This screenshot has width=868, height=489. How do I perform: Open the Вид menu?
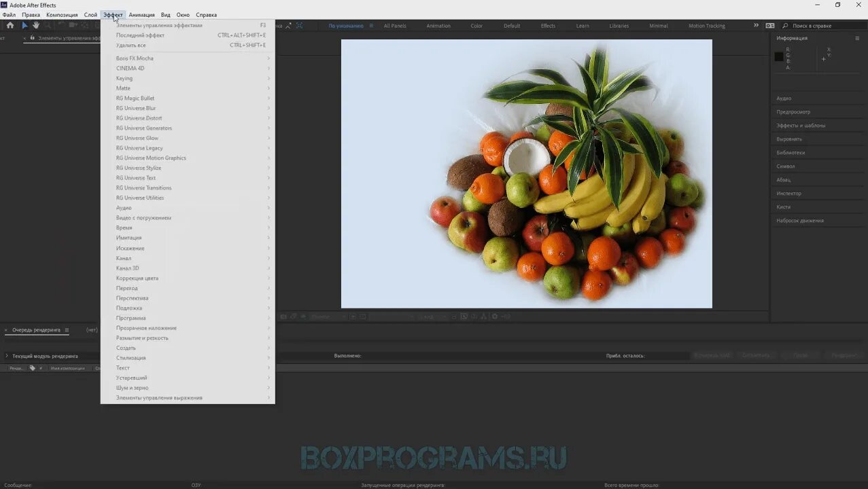point(165,15)
